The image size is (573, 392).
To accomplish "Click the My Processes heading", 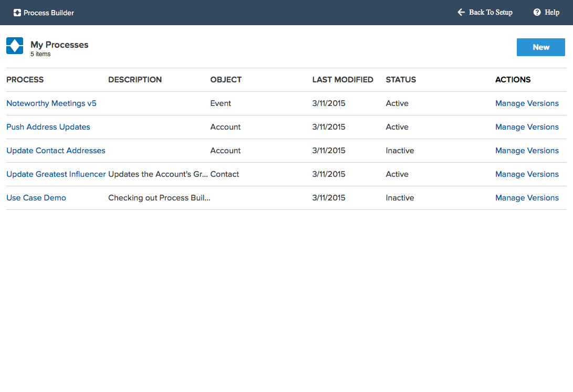I will tap(59, 45).
